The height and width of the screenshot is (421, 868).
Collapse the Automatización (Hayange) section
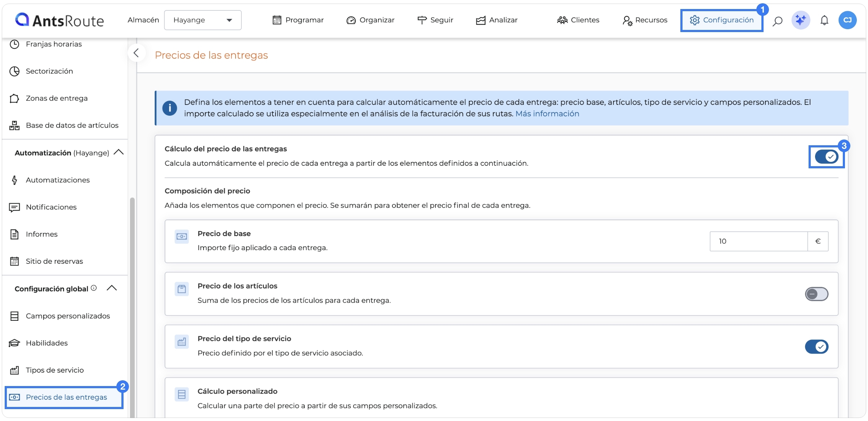tap(118, 152)
